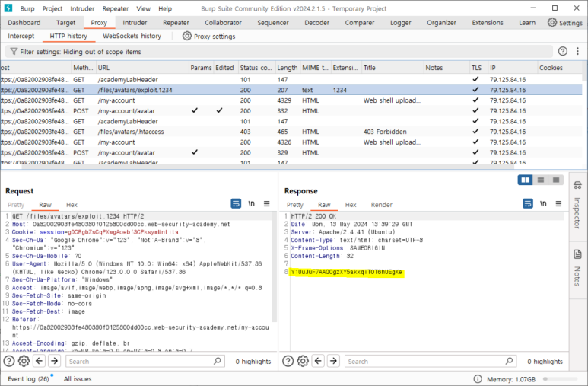588x386 pixels.
Task: Open Request pane hamburger menu
Action: 267,203
